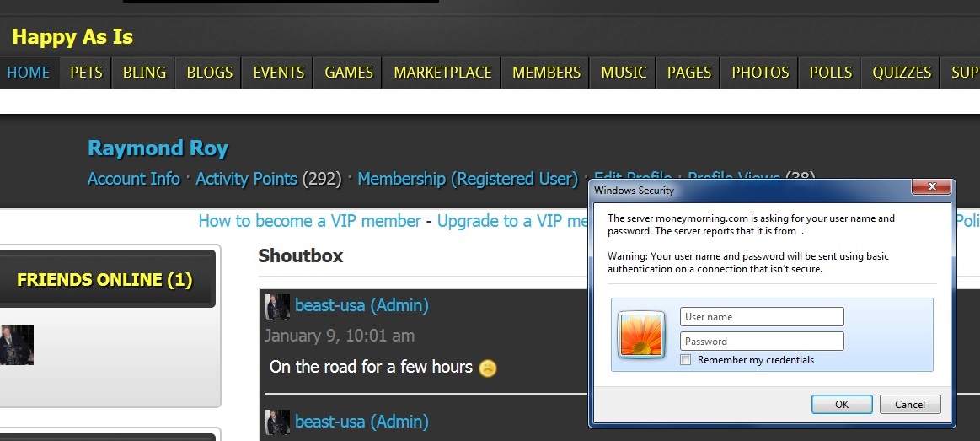Enable Remember my credentials checkbox
This screenshot has height=441, width=980.
(x=686, y=360)
